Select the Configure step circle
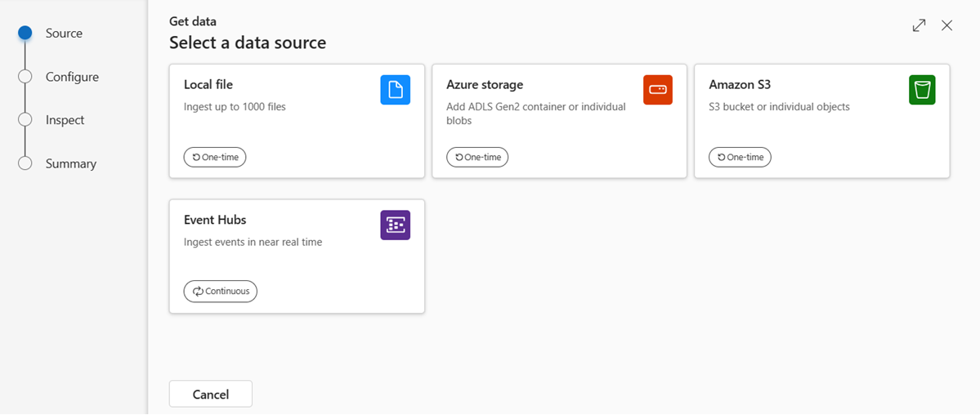 coord(25,77)
